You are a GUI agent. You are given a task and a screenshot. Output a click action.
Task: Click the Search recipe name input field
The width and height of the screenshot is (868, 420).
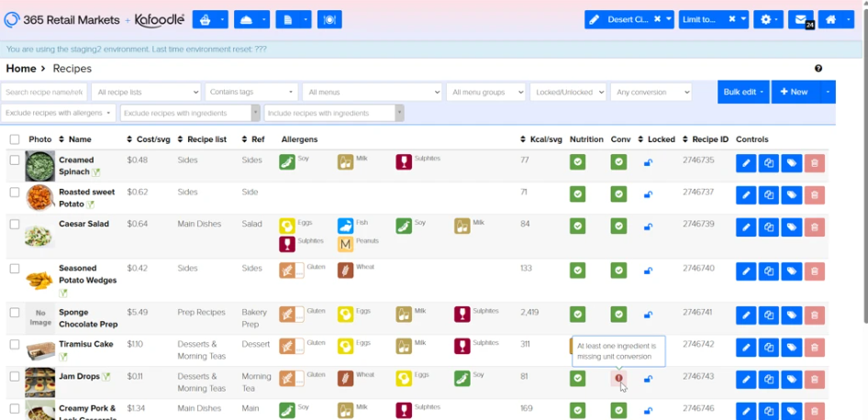coord(44,92)
